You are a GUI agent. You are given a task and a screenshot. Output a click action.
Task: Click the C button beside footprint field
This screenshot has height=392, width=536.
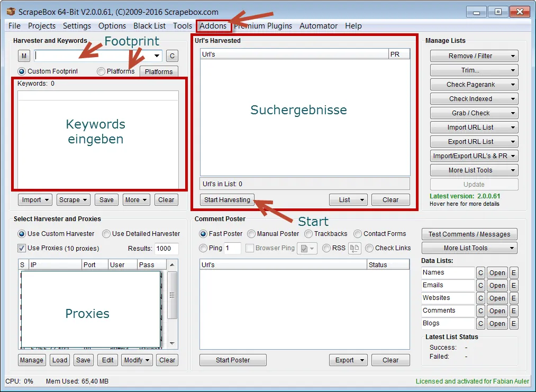point(172,56)
